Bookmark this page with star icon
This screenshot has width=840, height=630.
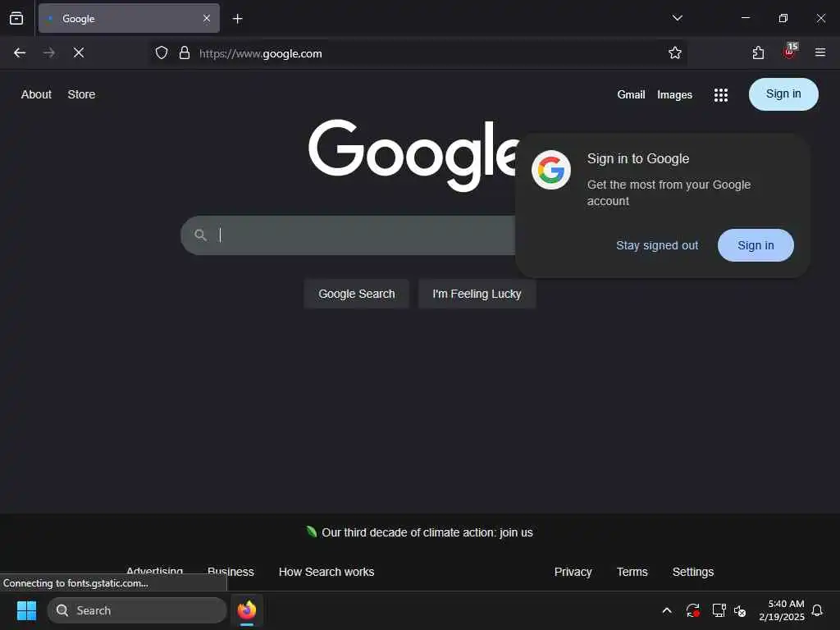(x=675, y=53)
